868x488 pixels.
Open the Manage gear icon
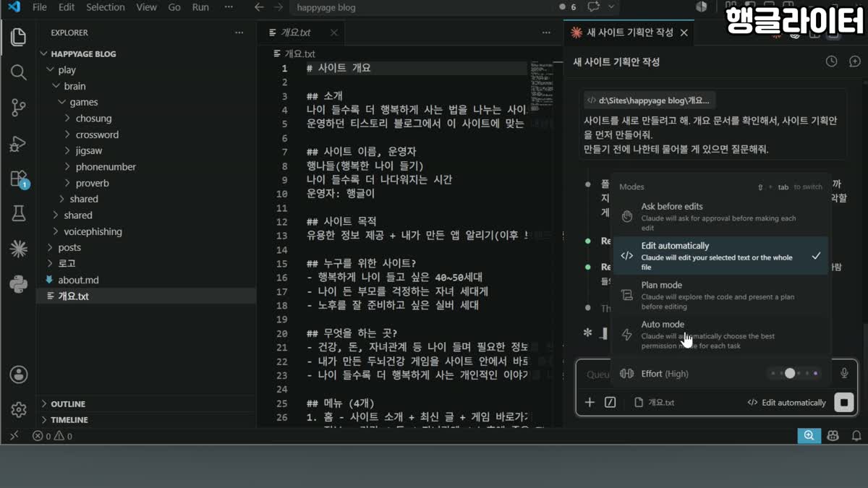pyautogui.click(x=18, y=410)
